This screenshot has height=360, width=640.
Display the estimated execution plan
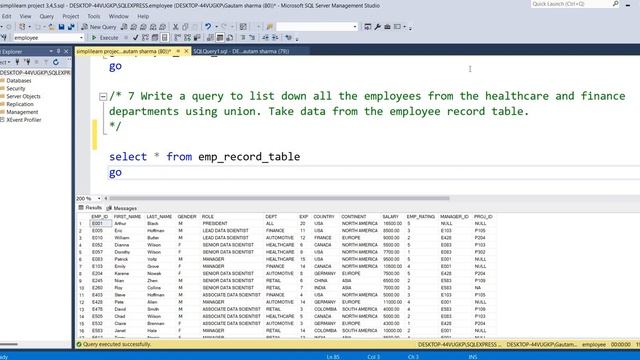145,38
